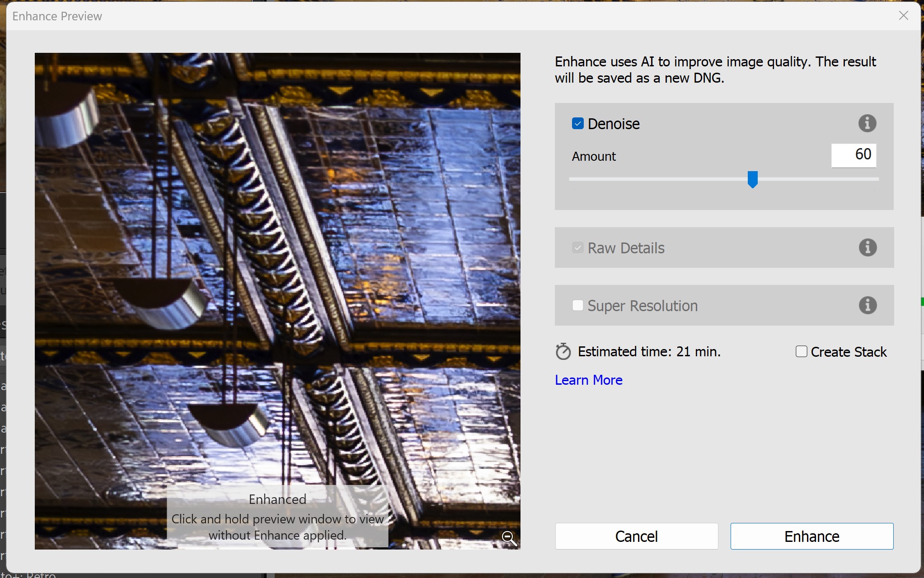Screen dimensions: 924x578
Task: Click the Enhance button
Action: click(x=811, y=536)
